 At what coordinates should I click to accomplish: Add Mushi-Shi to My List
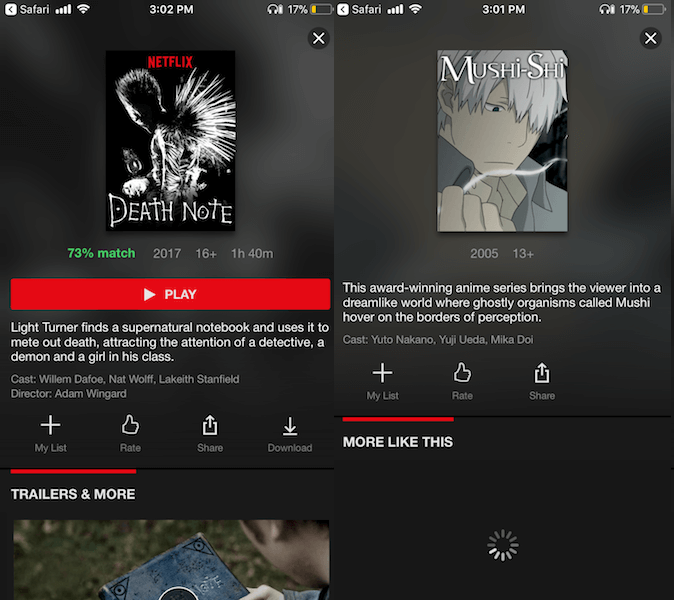(382, 382)
